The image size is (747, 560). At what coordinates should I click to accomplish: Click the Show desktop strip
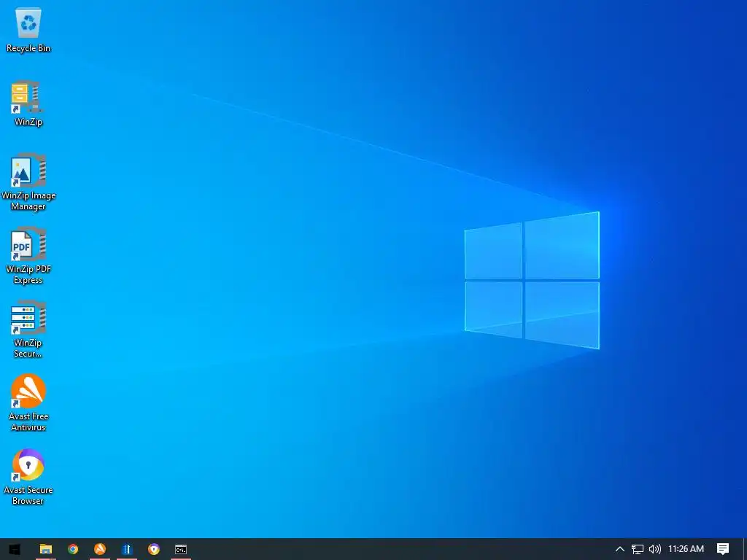[745, 549]
